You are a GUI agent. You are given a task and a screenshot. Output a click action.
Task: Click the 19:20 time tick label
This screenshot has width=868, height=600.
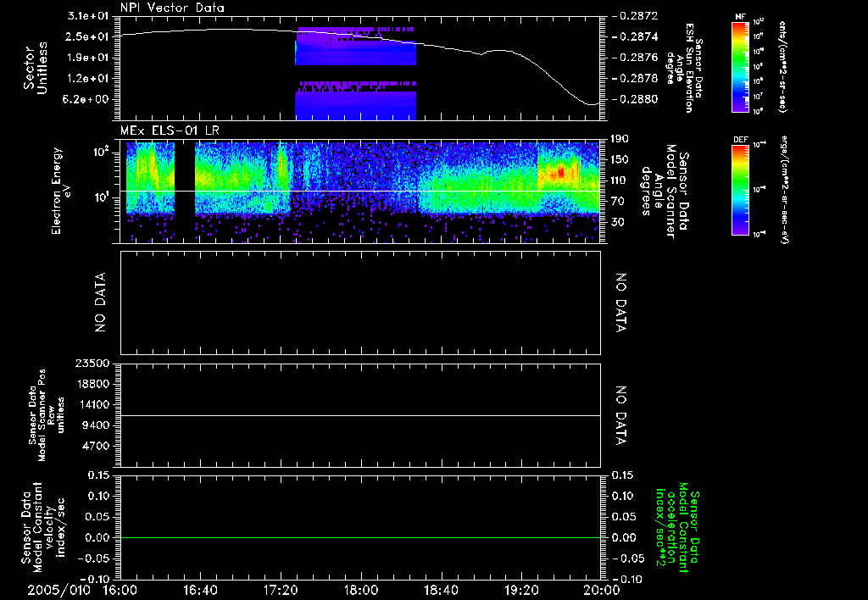(x=521, y=590)
